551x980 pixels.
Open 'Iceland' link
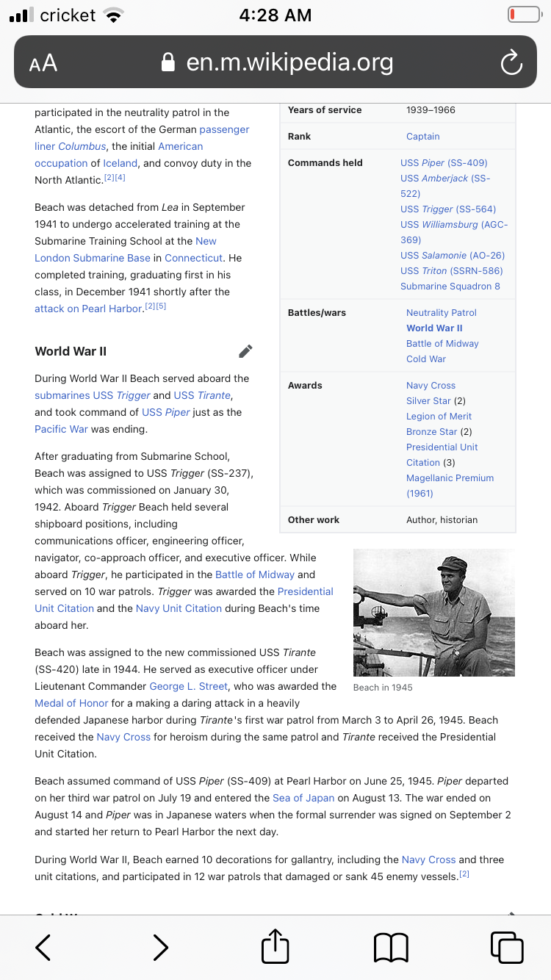coord(120,163)
